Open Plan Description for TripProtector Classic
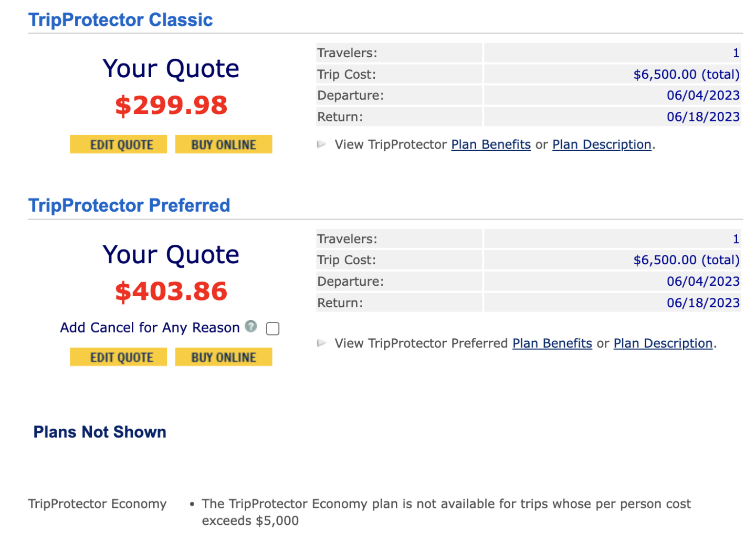 pos(602,144)
